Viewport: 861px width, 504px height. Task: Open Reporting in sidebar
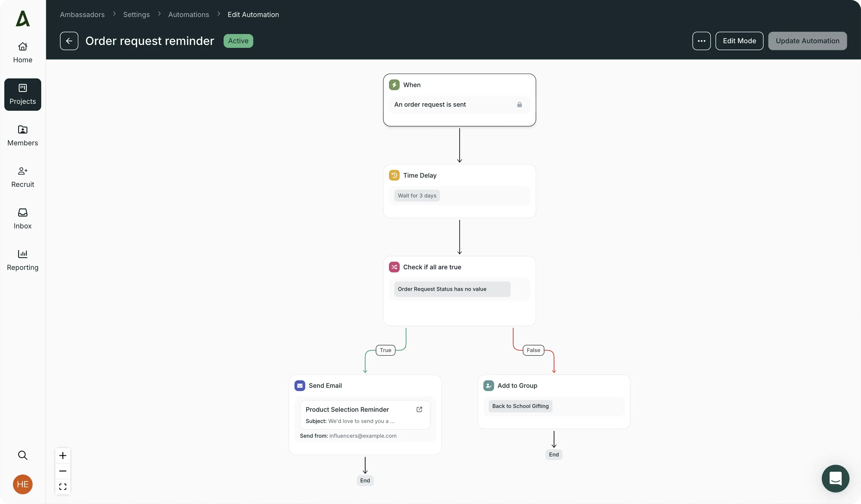(23, 260)
